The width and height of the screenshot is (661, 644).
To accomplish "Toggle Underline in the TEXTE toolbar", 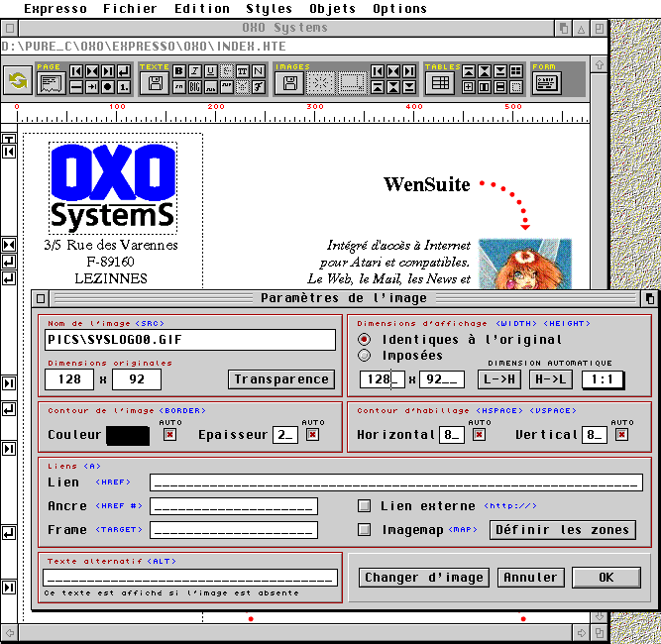I will point(211,70).
